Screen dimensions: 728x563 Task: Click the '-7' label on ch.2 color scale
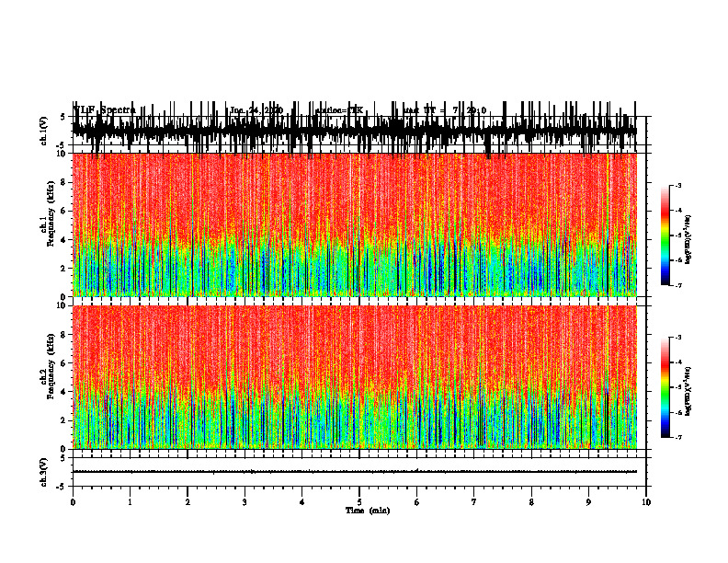tap(677, 437)
